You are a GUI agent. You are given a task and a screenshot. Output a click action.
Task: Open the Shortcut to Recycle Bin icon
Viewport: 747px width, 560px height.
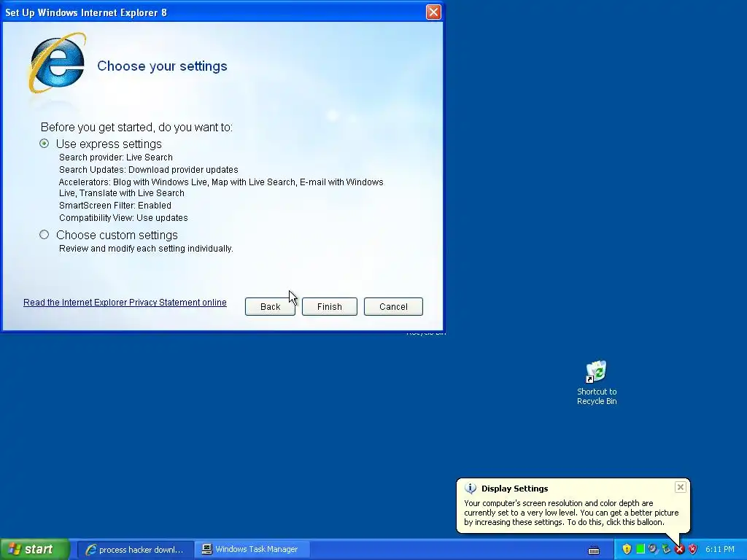[x=597, y=384]
